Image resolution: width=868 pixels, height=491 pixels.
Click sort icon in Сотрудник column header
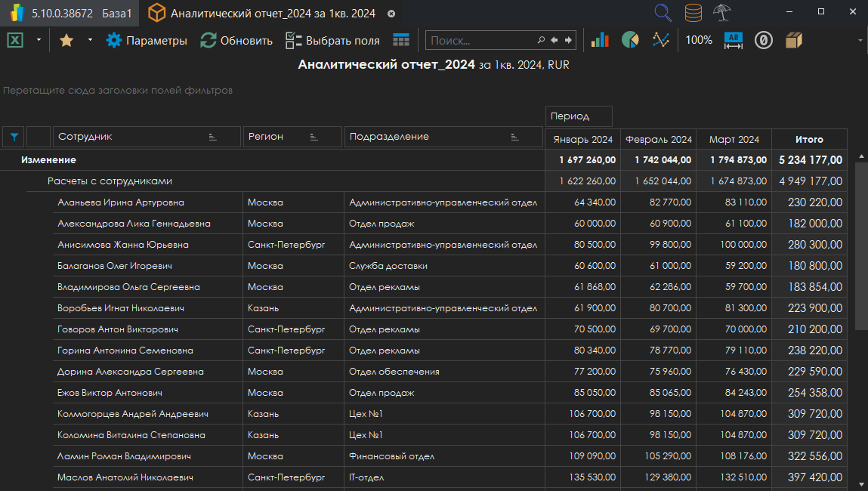(212, 137)
